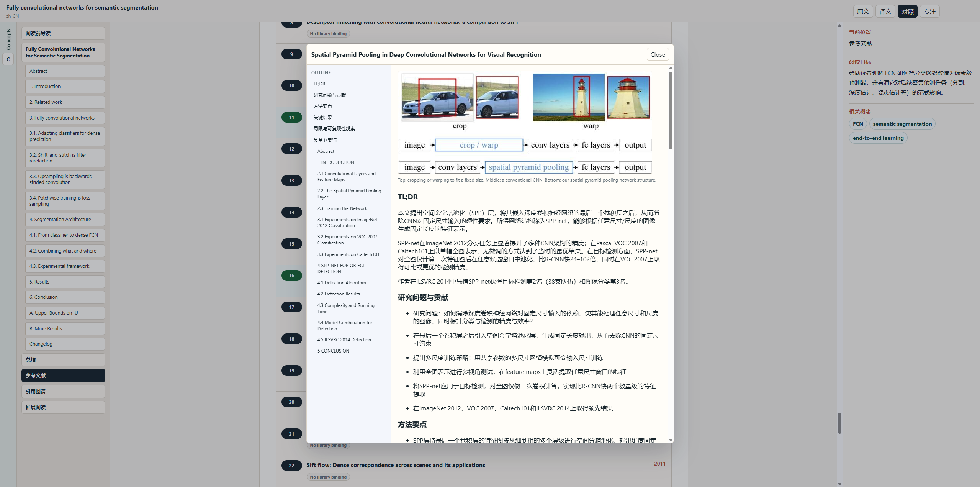980x487 pixels.
Task: Jump to 3.2 Experiments on VOC 2007
Action: pyautogui.click(x=347, y=239)
